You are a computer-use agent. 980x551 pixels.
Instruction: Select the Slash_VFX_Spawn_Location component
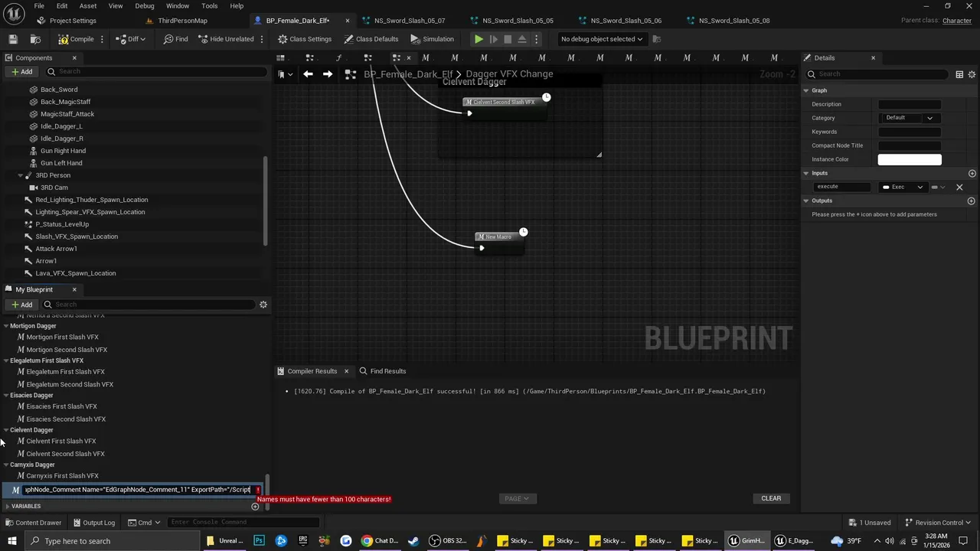coord(77,236)
